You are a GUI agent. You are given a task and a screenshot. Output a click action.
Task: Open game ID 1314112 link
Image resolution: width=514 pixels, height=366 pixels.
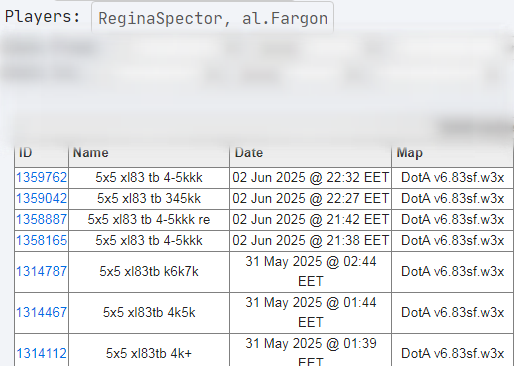42,353
